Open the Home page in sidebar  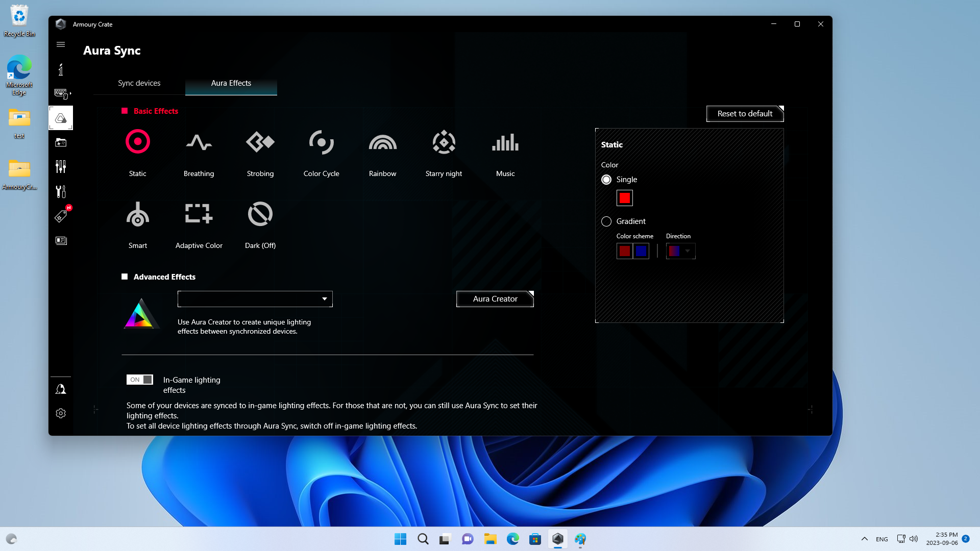pos(61,69)
